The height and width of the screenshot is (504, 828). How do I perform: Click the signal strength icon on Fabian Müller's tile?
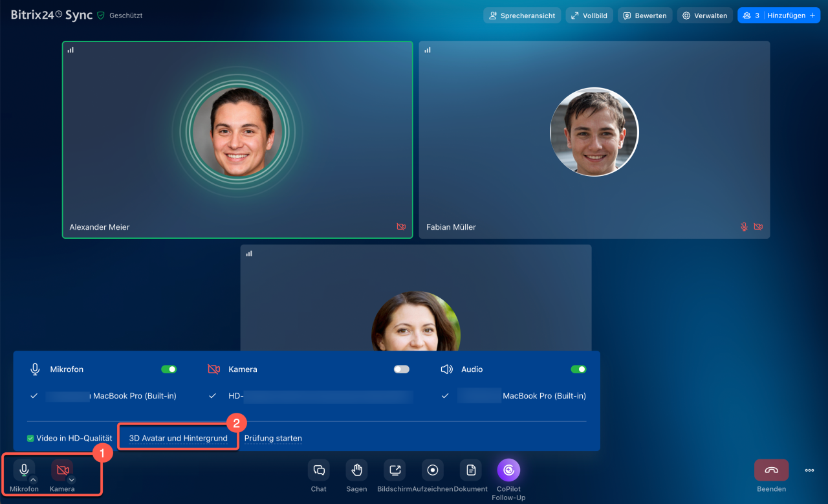pos(428,50)
